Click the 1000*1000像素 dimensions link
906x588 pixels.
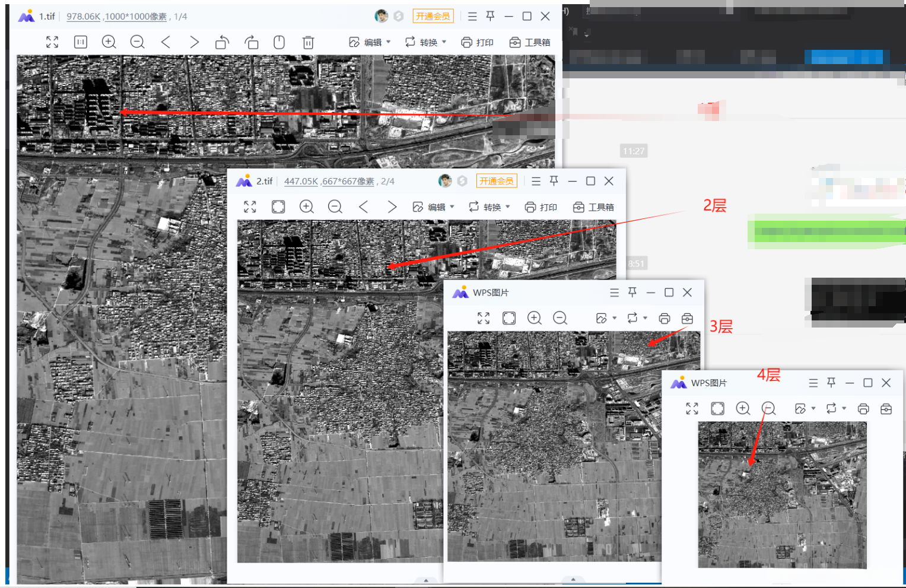[x=136, y=17]
